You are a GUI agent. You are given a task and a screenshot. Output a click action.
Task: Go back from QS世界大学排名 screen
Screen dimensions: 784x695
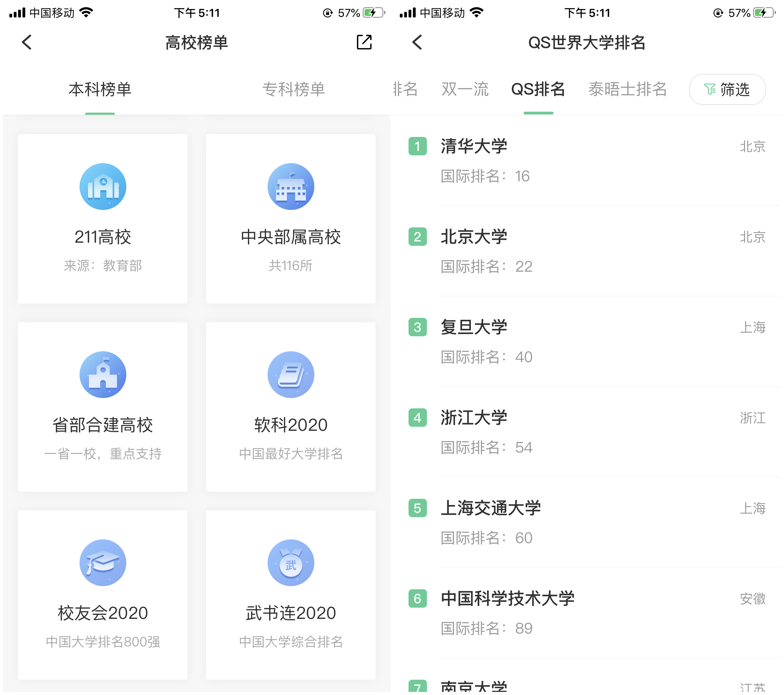pos(417,42)
